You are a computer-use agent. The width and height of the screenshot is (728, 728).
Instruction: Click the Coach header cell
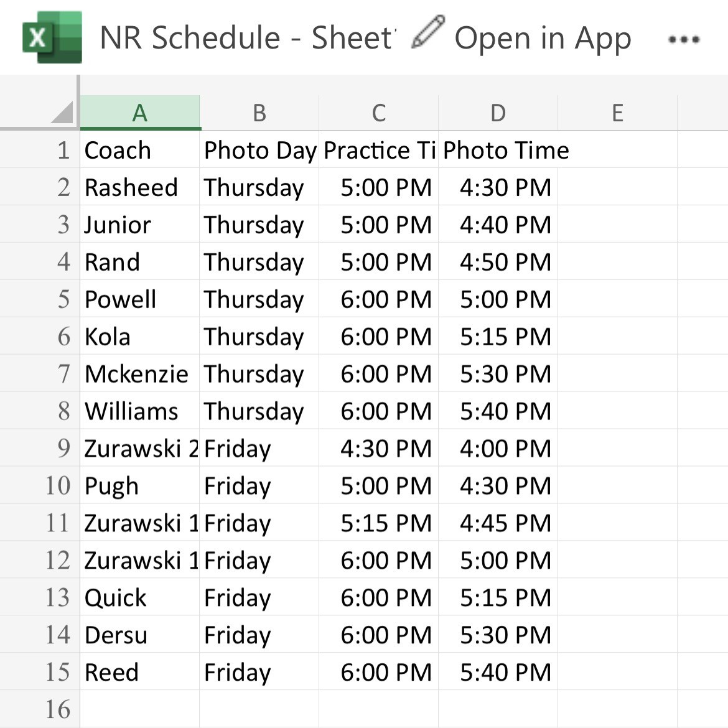[140, 150]
